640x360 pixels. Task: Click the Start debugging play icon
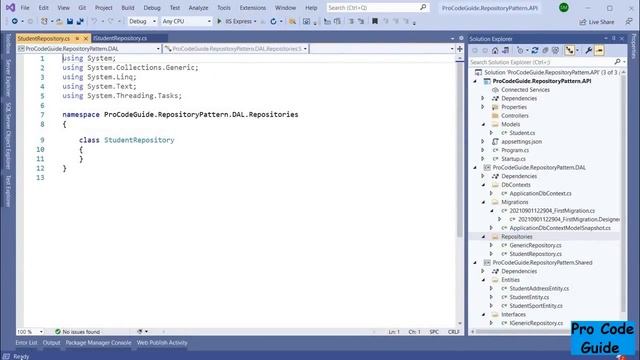click(x=219, y=21)
